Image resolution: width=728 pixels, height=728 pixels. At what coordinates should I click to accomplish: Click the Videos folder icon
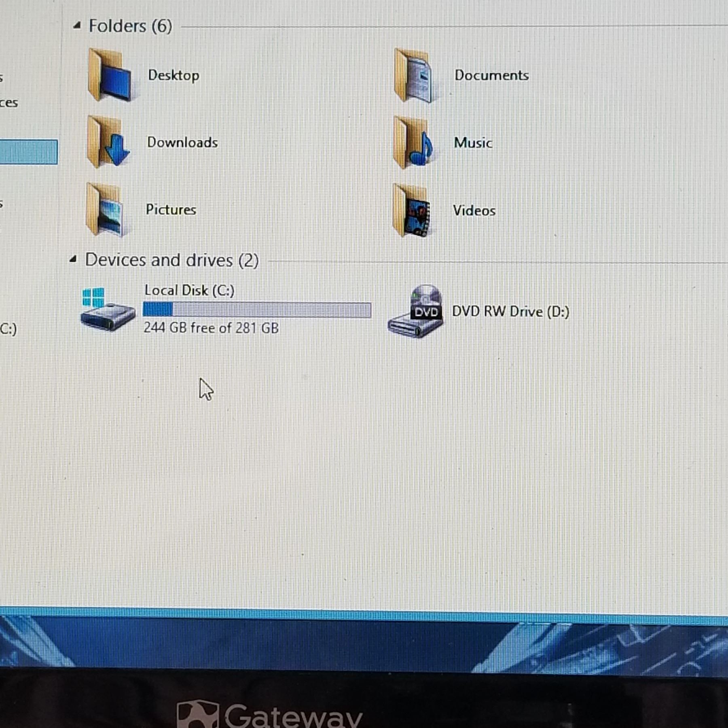point(411,211)
